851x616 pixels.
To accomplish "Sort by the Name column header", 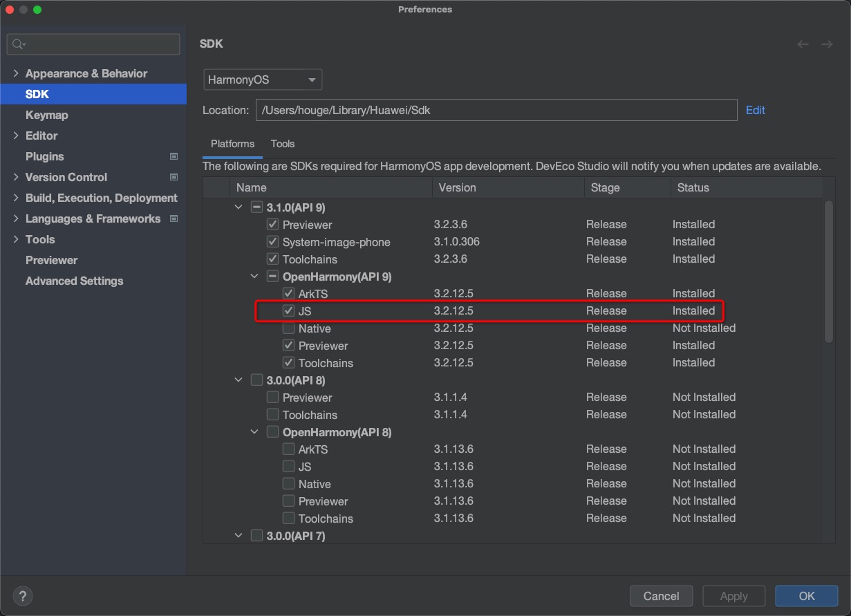I will [x=331, y=187].
